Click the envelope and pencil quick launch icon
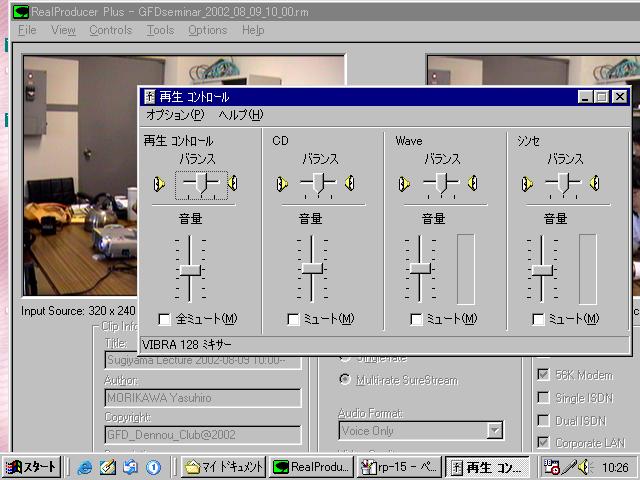The width and height of the screenshot is (640, 480). [108, 467]
